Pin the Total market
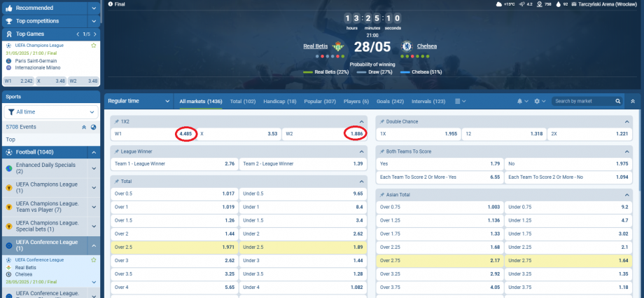Image resolution: width=644 pixels, height=298 pixels. [x=117, y=181]
